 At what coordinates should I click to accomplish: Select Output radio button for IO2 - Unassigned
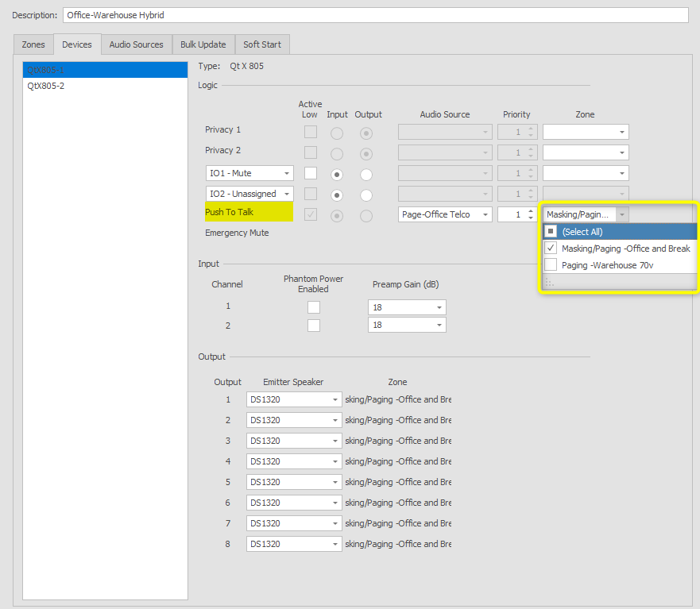pos(365,194)
